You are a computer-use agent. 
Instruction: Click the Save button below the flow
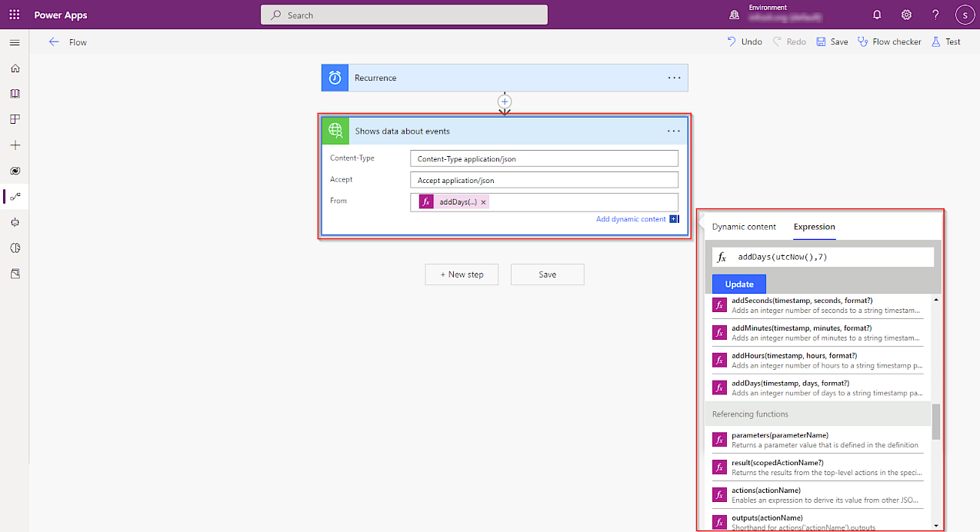tap(548, 274)
